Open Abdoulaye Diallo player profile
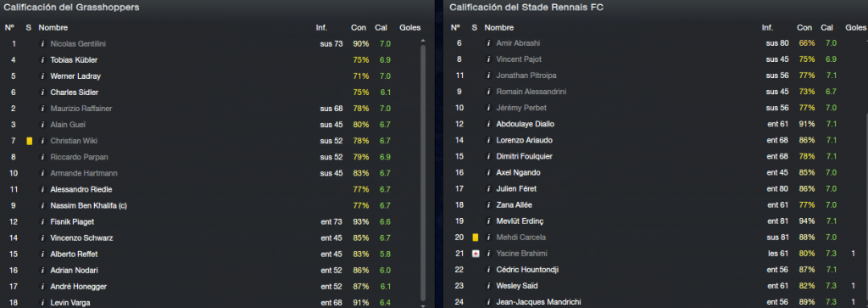This screenshot has width=868, height=308. click(x=526, y=124)
